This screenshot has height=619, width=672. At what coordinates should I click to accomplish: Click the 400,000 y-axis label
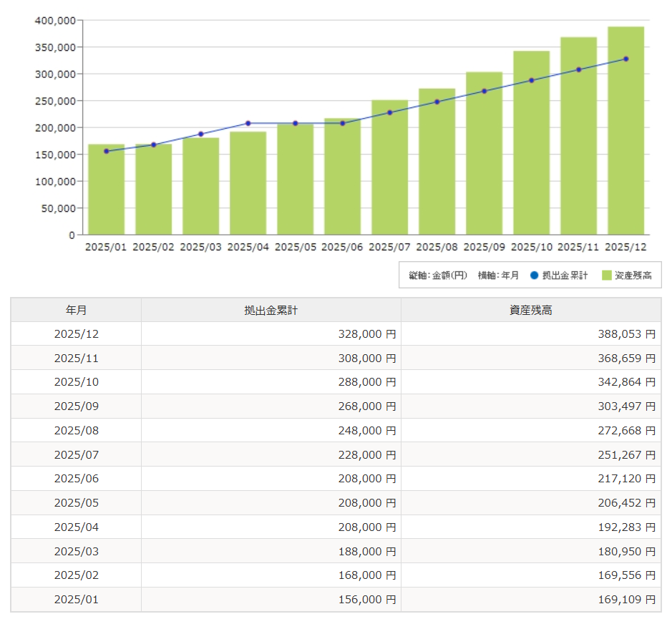[x=55, y=21]
